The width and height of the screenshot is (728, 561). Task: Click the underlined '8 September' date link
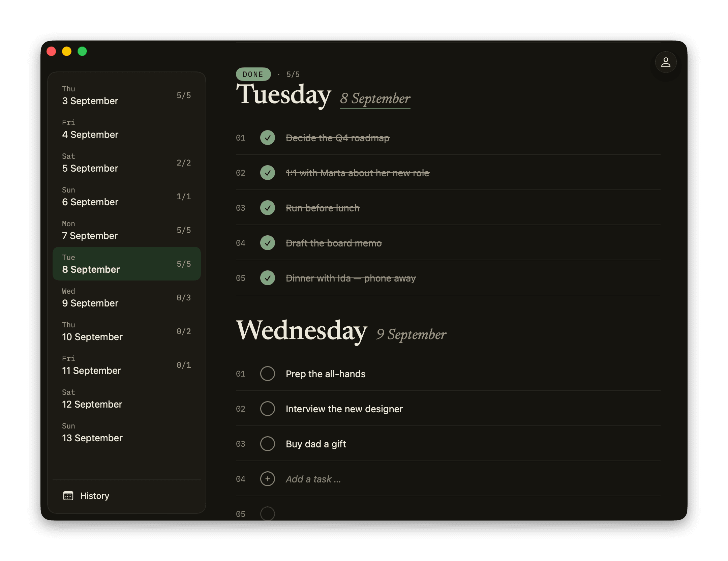tap(375, 99)
